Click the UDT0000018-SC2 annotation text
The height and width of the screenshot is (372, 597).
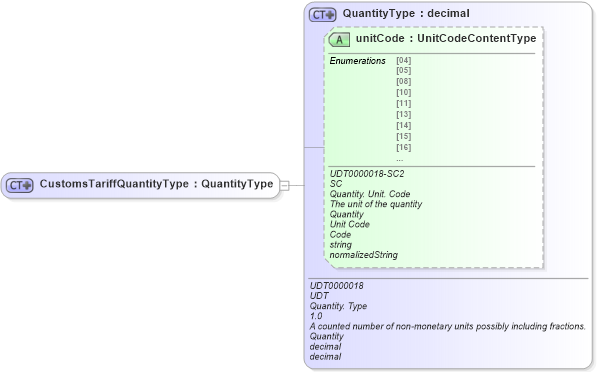[367, 174]
